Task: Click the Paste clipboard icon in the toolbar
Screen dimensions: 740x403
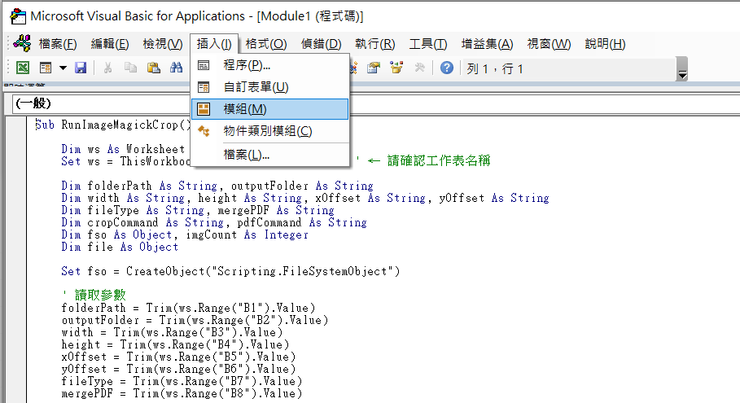Action: point(153,68)
